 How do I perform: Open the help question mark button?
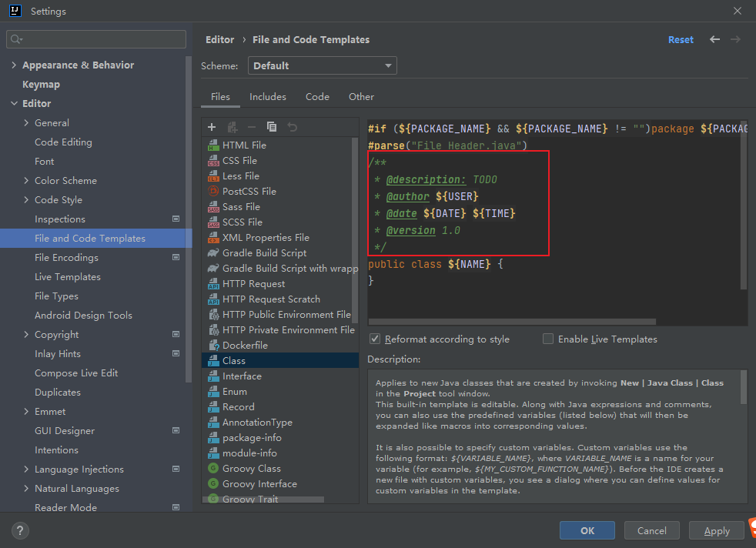tap(20, 530)
